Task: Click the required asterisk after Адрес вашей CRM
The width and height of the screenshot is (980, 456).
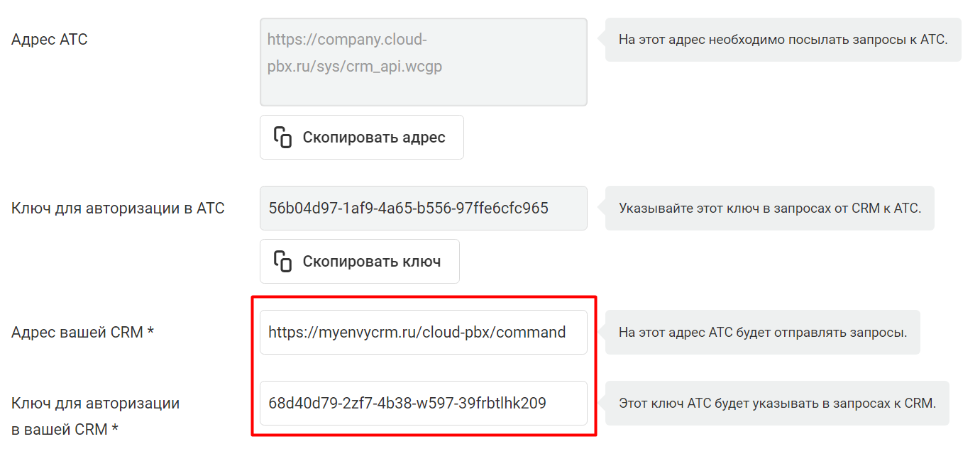Action: (x=150, y=330)
